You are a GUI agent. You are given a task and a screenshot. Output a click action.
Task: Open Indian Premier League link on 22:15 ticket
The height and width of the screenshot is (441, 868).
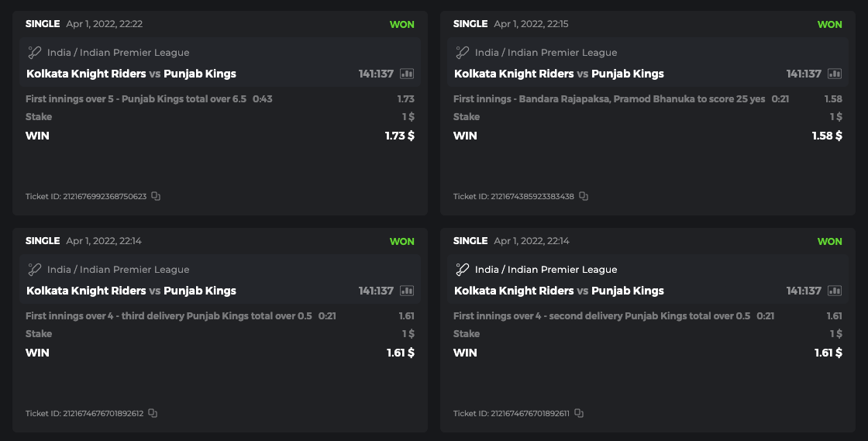[546, 53]
